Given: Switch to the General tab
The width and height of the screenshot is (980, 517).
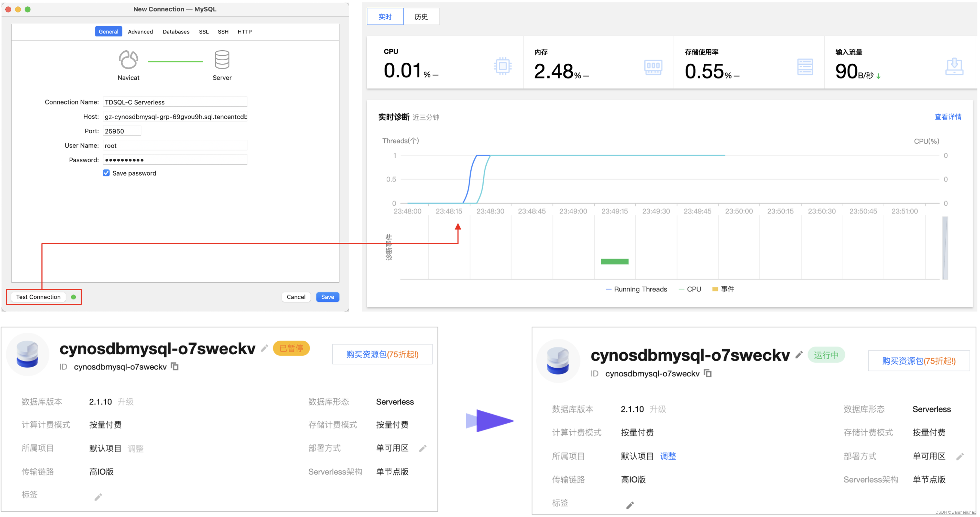Looking at the screenshot, I should (108, 31).
